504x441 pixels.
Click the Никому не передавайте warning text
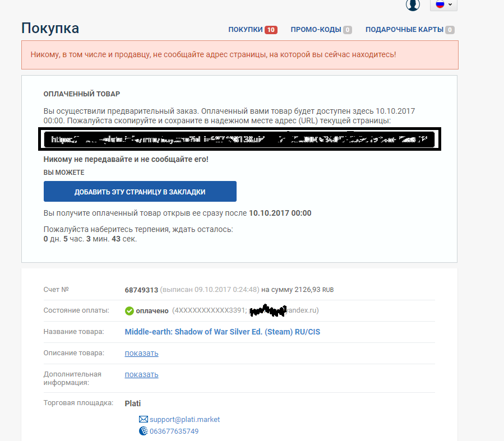(126, 159)
